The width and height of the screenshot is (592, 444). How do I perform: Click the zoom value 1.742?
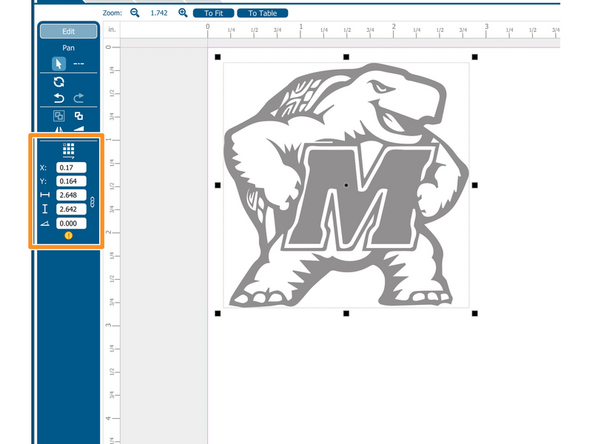point(159,13)
